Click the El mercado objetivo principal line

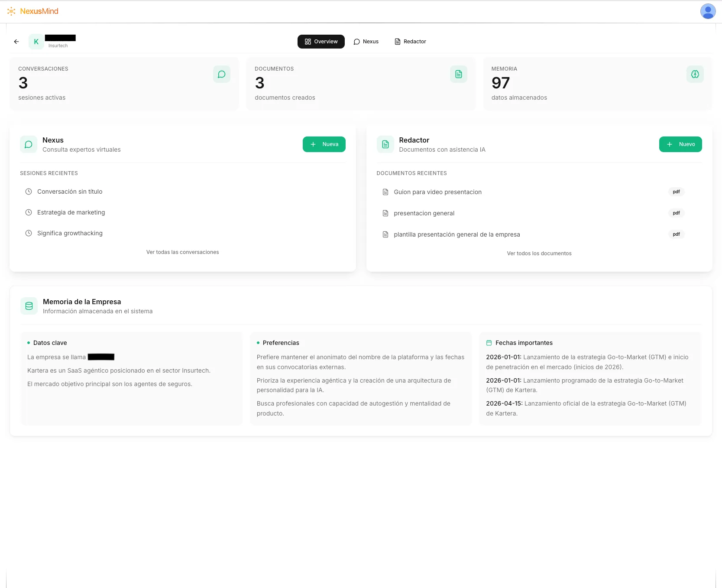coord(110,384)
